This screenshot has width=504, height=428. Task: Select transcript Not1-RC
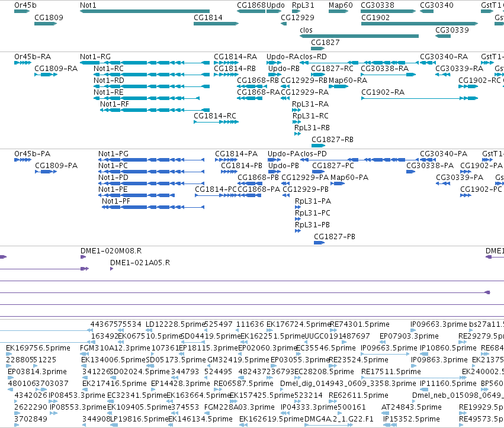click(108, 69)
